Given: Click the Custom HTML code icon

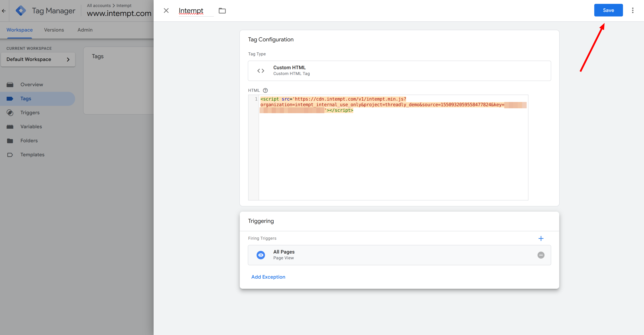Looking at the screenshot, I should [261, 71].
